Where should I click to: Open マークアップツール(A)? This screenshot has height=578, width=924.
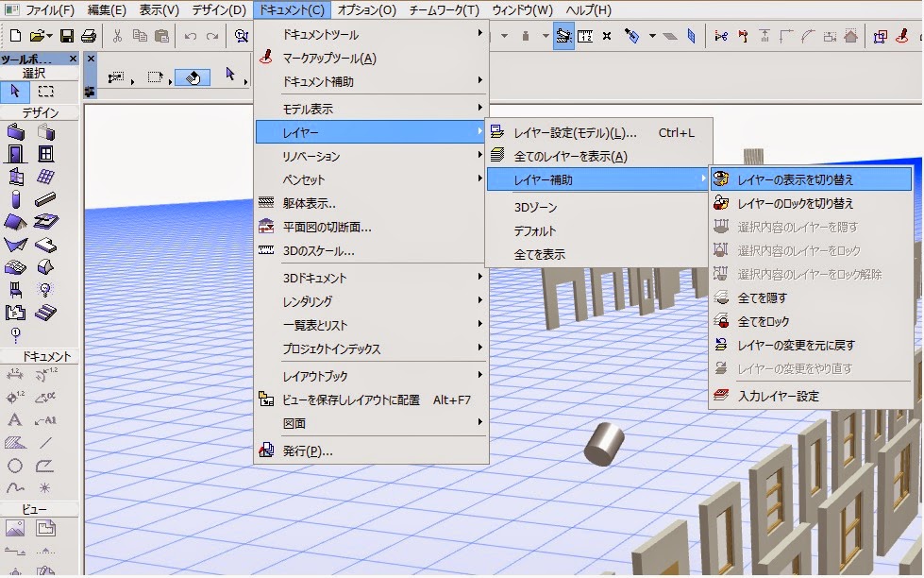click(371, 58)
